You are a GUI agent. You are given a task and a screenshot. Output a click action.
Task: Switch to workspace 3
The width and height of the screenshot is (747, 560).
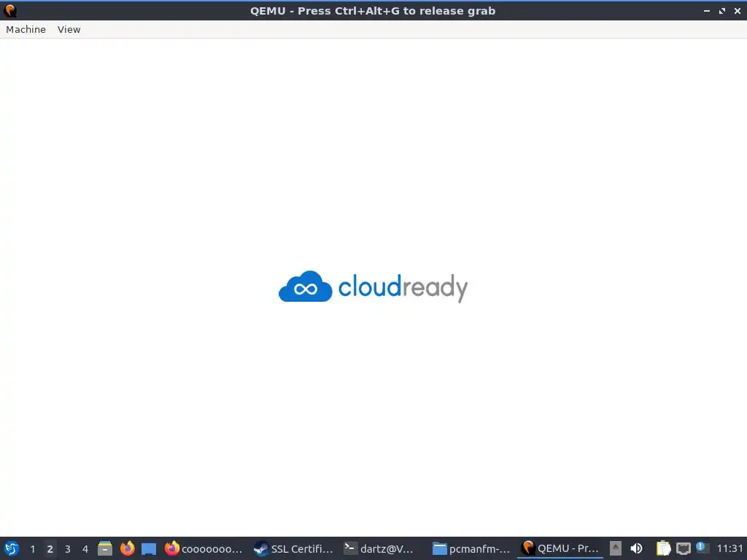pos(68,549)
